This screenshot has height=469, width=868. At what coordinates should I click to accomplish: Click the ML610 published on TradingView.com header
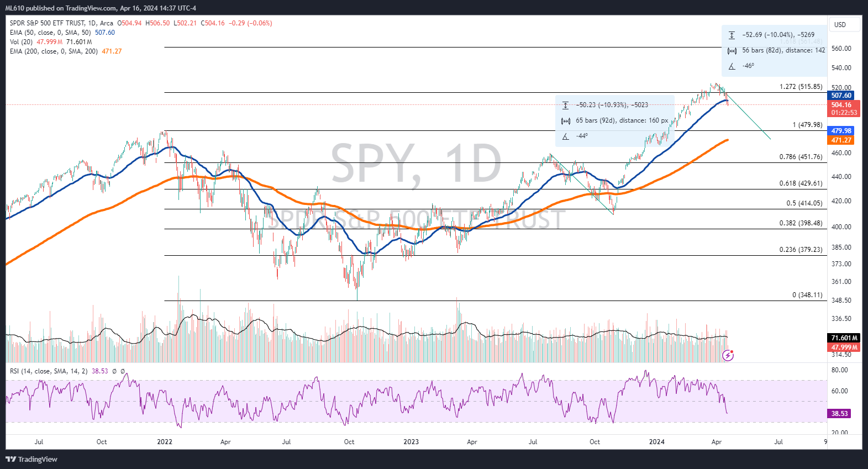point(101,8)
